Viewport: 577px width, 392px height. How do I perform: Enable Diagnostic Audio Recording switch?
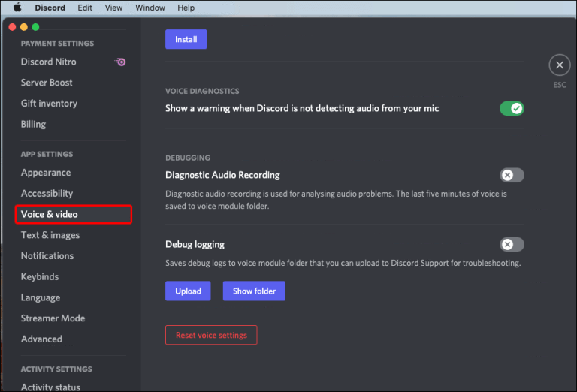pos(512,175)
